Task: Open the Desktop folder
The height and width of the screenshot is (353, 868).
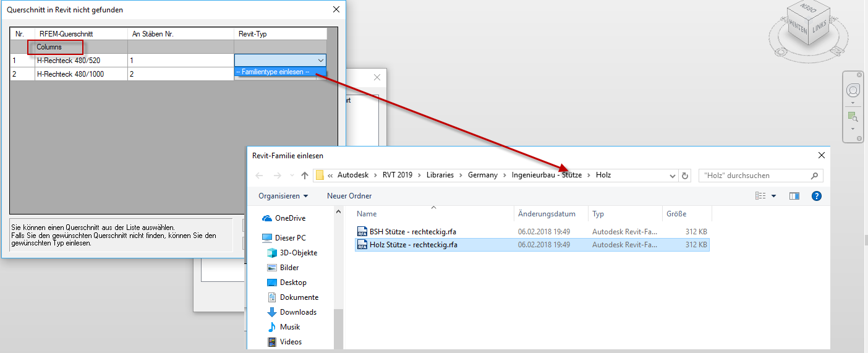Action: 286,283
